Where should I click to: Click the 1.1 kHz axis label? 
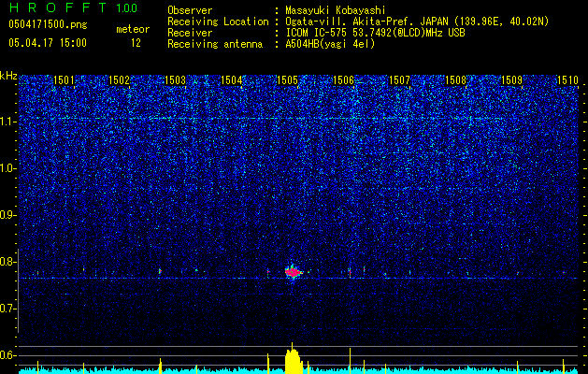(x=8, y=122)
